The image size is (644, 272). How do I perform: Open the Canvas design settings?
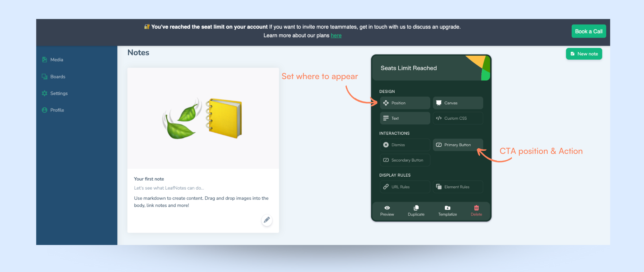coord(458,103)
